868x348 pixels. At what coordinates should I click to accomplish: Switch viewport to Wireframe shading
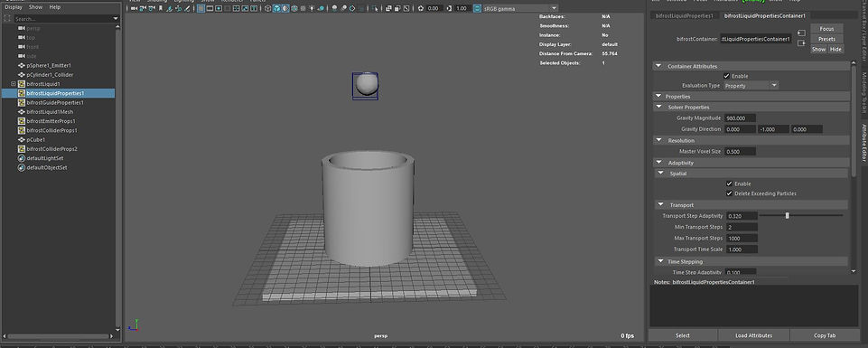pos(267,8)
